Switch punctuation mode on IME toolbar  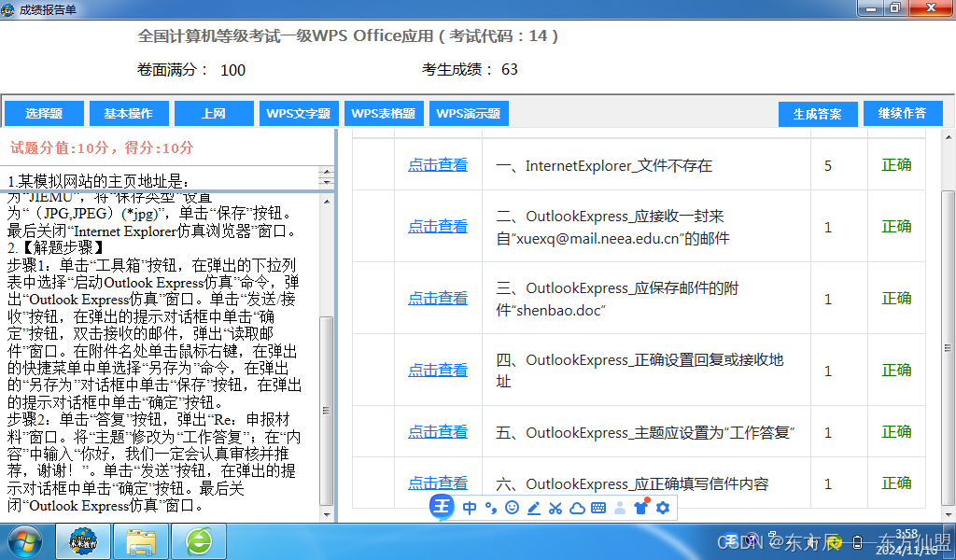pos(491,508)
